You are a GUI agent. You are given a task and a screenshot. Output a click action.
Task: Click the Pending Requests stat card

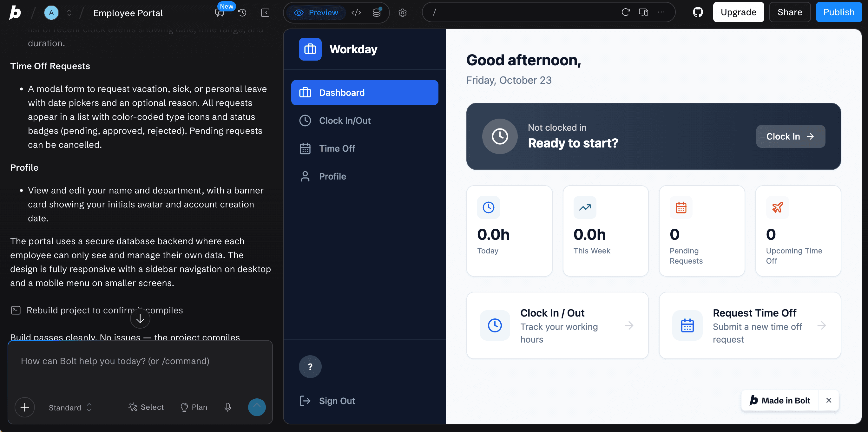(x=702, y=231)
